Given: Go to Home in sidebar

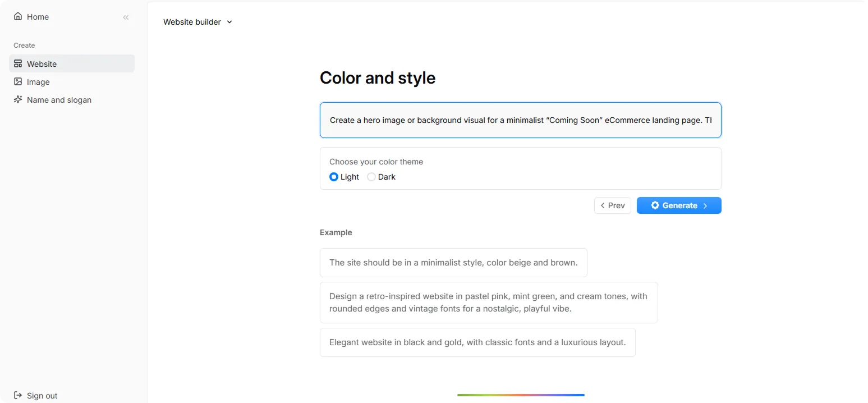Looking at the screenshot, I should tap(38, 17).
